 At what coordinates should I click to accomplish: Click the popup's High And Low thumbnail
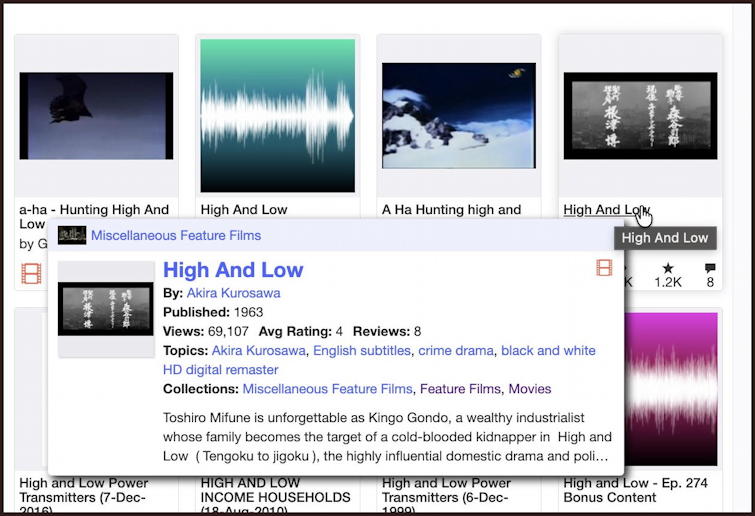pos(106,309)
